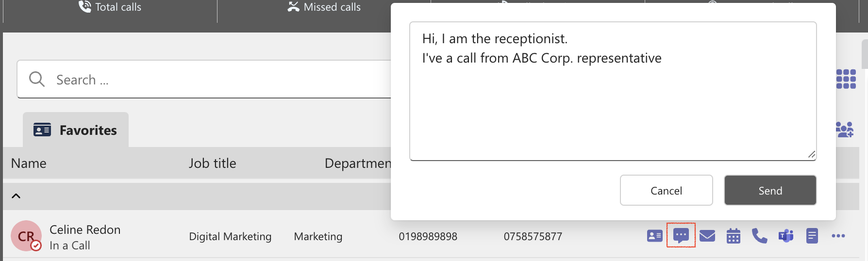The image size is (868, 261).
Task: Click inside the message text area
Action: tap(613, 91)
